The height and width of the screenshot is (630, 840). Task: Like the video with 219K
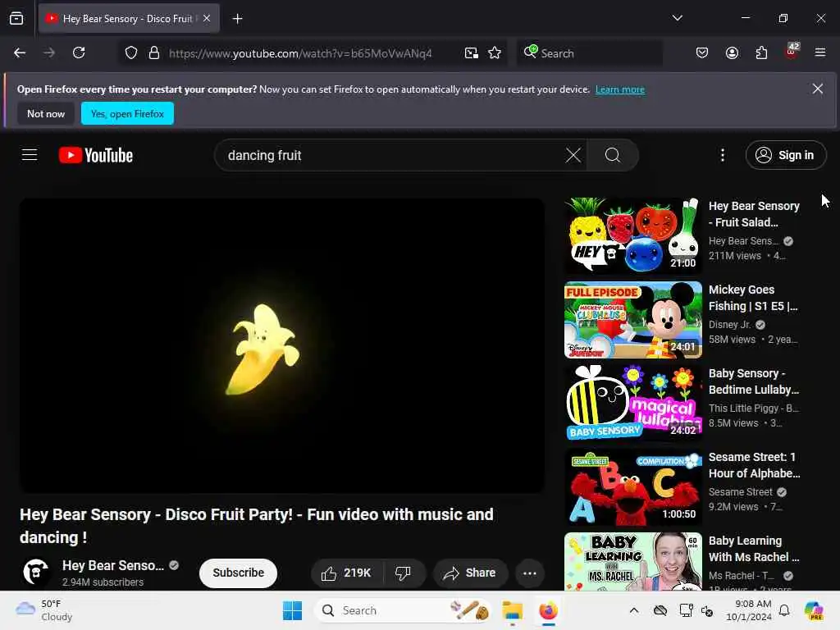click(x=347, y=573)
